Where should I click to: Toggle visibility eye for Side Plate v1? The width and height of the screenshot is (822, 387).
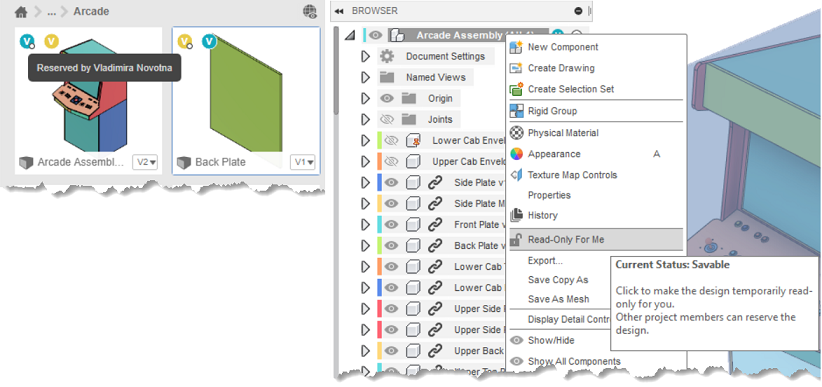[x=391, y=182]
